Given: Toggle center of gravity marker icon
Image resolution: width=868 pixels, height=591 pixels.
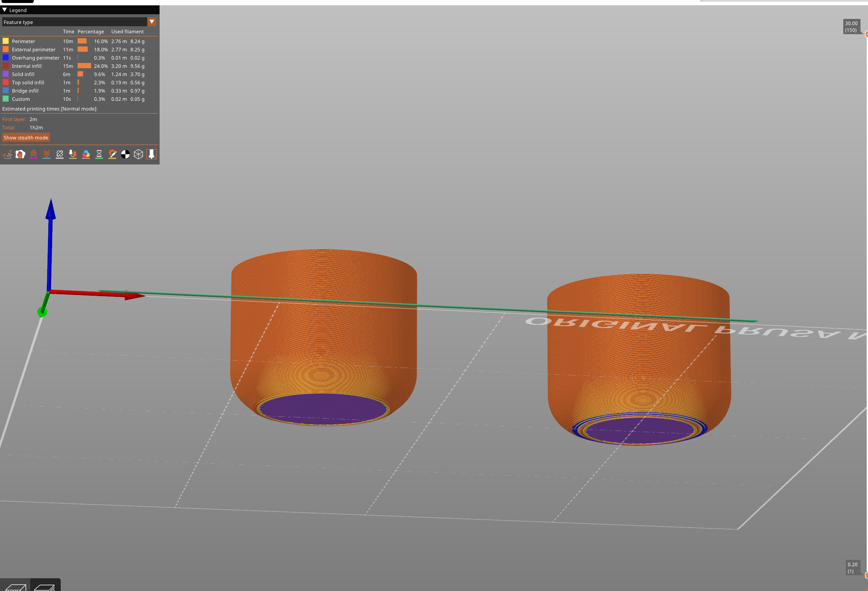Looking at the screenshot, I should point(125,154).
